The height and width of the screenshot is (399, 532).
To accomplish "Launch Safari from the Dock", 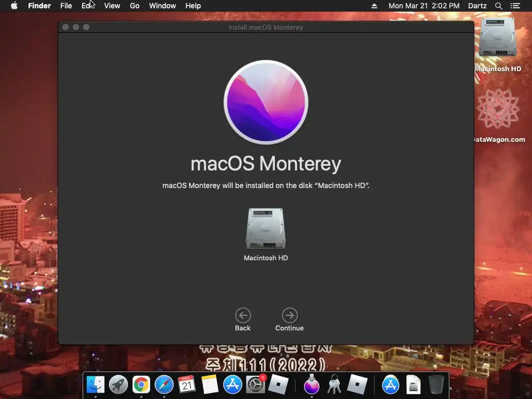I will (164, 384).
